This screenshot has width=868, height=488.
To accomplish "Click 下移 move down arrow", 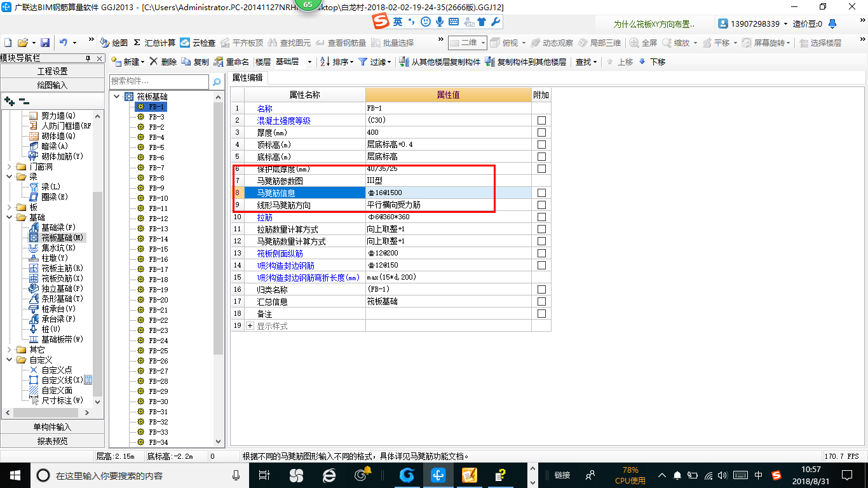I will point(652,62).
